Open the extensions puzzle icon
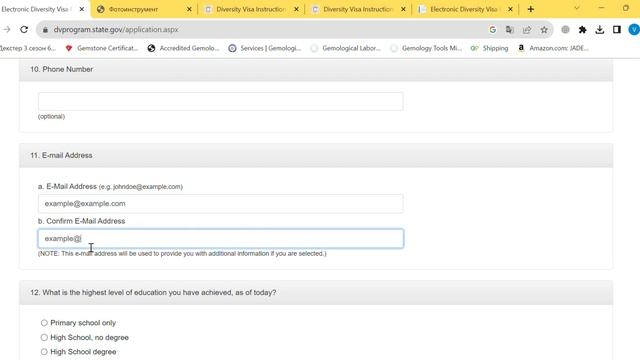Screen dimensions: 640x360 coord(582,29)
